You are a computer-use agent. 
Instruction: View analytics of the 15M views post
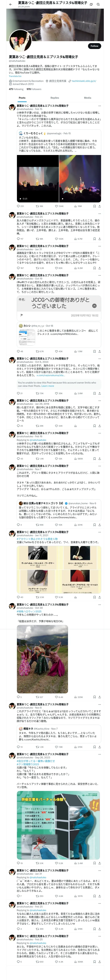[78, 206]
